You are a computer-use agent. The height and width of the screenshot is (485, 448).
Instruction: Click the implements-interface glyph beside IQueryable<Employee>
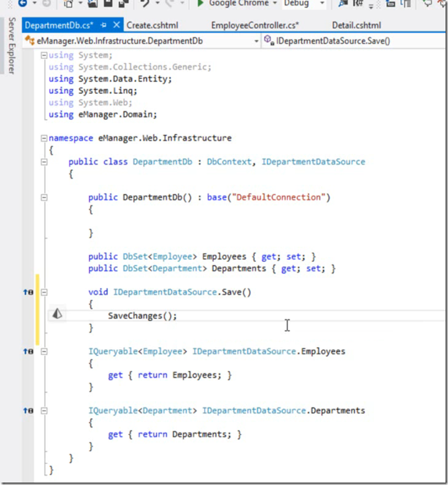pyautogui.click(x=28, y=351)
